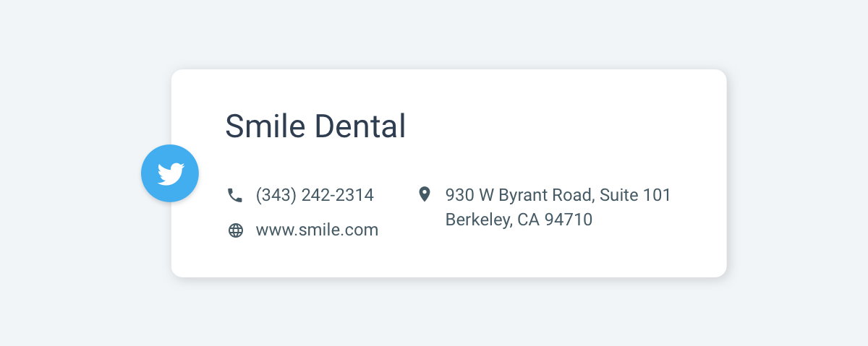Open the www.smile.com link
868x346 pixels.
[317, 230]
